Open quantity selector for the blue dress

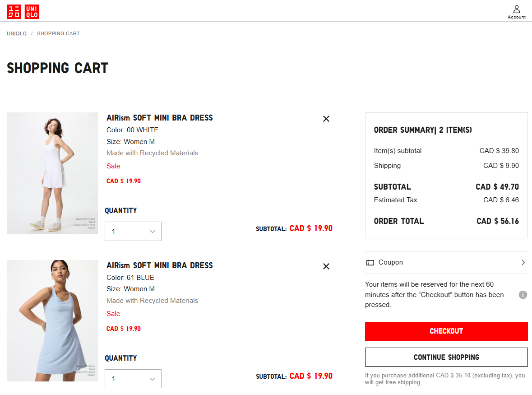133,379
